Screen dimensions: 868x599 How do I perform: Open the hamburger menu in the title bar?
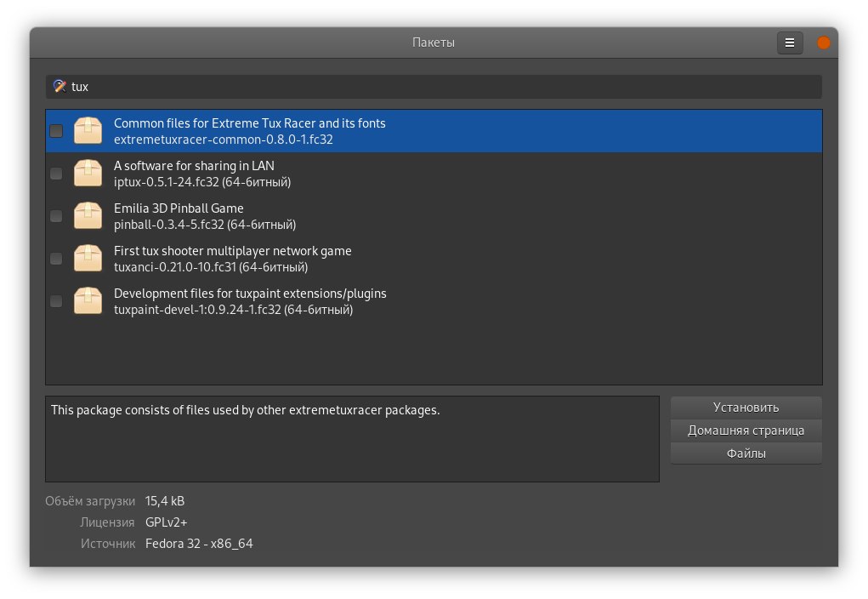tap(790, 43)
